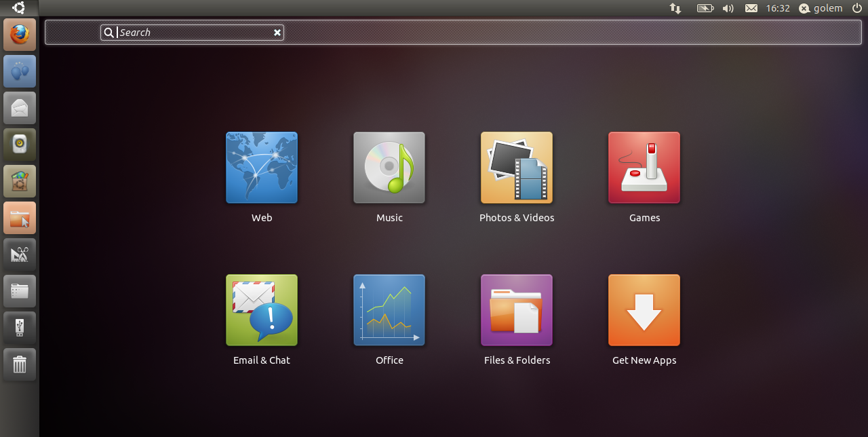The height and width of the screenshot is (437, 868).
Task: Open the Ubuntu Software Center launcher icon
Action: tap(20, 181)
